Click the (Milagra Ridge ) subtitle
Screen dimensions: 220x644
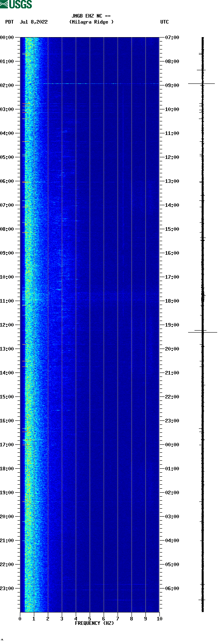[x=91, y=22]
